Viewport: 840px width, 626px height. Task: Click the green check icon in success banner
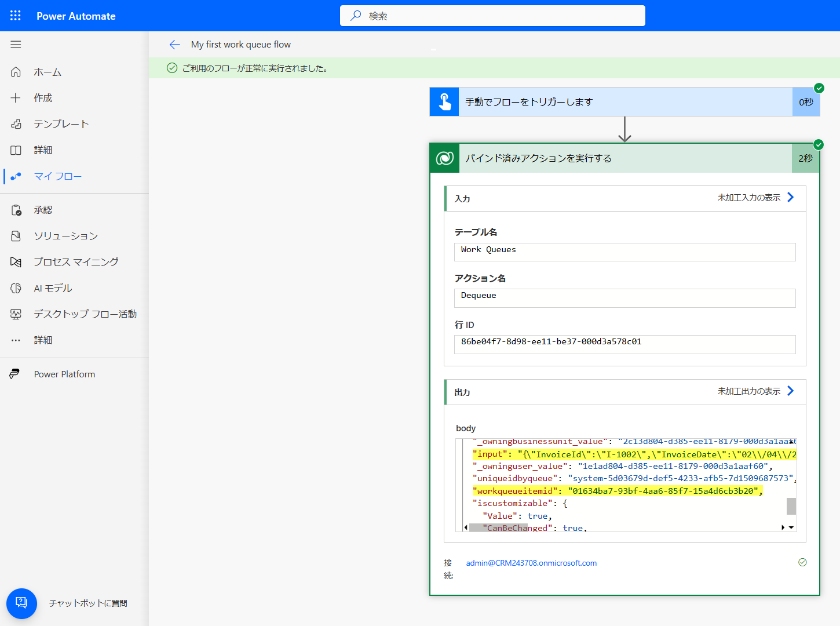coord(172,68)
